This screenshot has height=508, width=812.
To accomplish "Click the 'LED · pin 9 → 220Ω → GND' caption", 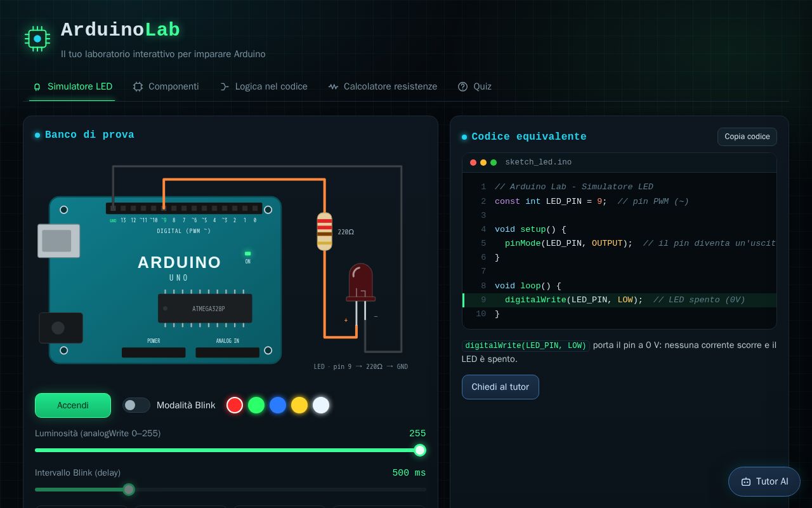I will (x=360, y=366).
